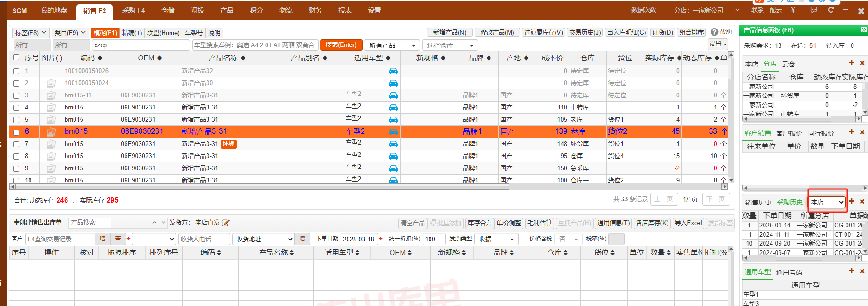Open the chat message icon in the header
Viewport: 868px width, 306px height.
tap(814, 10)
